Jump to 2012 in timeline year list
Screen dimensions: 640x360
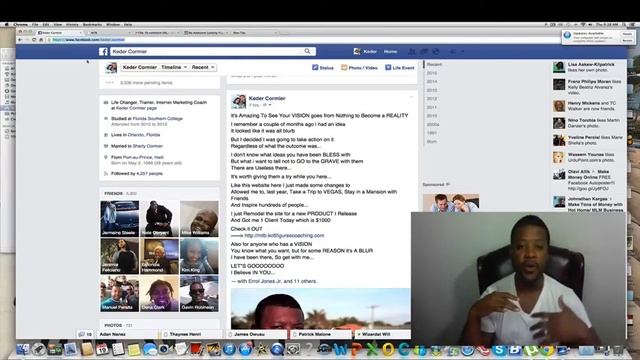coord(432,99)
